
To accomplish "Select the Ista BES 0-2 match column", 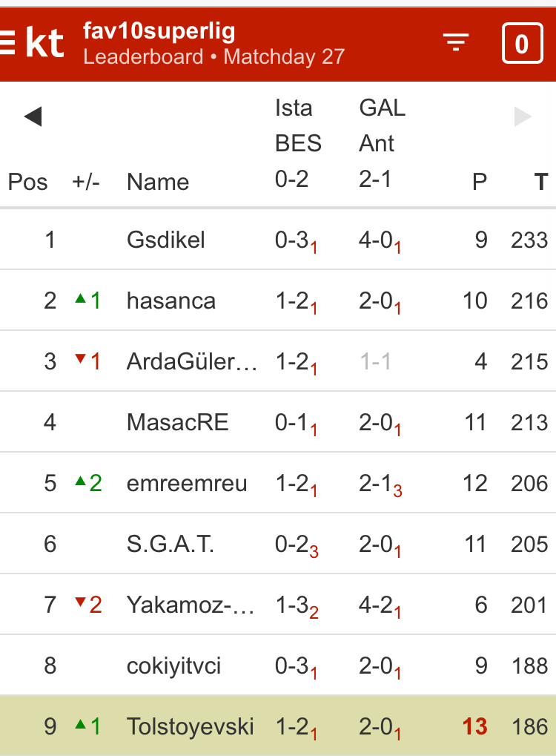I will (298, 143).
